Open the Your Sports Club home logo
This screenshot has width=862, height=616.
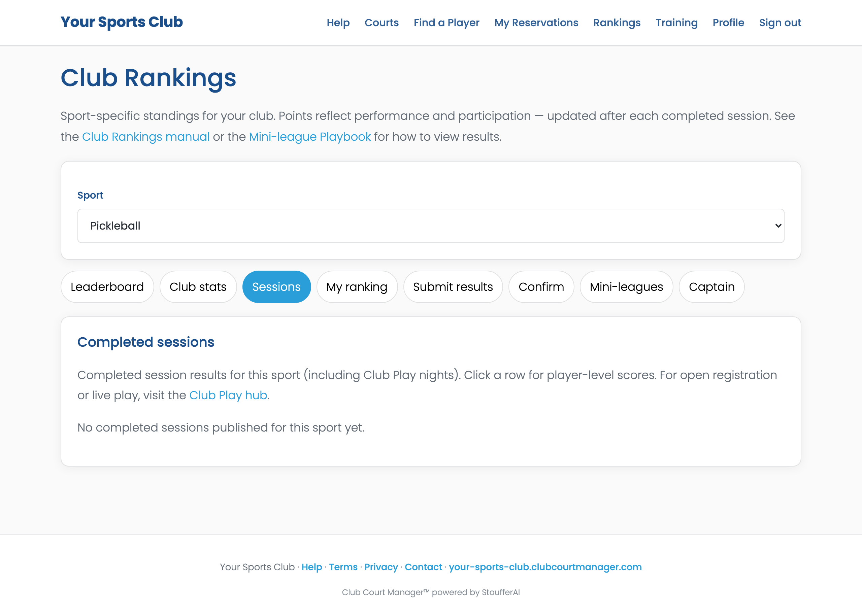pos(122,22)
